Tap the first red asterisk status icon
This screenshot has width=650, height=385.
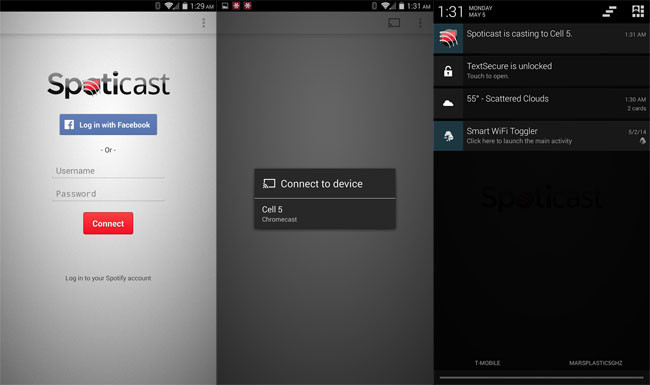(x=236, y=6)
